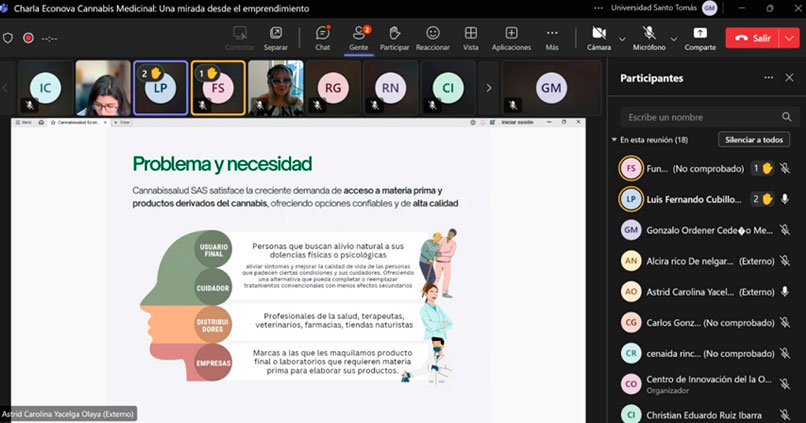The height and width of the screenshot is (423, 806).
Task: Open the Más options menu
Action: [x=551, y=38]
